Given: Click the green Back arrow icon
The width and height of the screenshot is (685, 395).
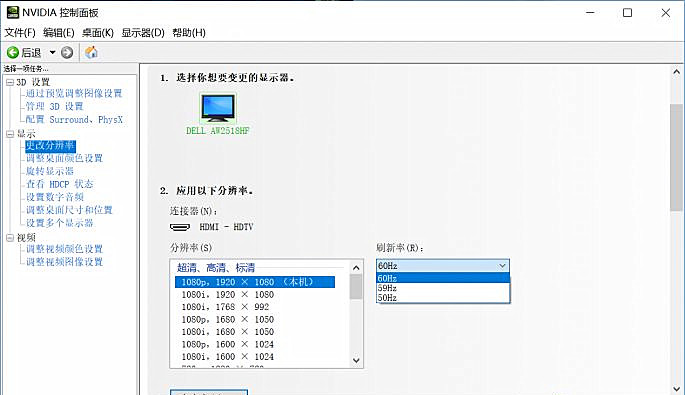Looking at the screenshot, I should [x=13, y=53].
